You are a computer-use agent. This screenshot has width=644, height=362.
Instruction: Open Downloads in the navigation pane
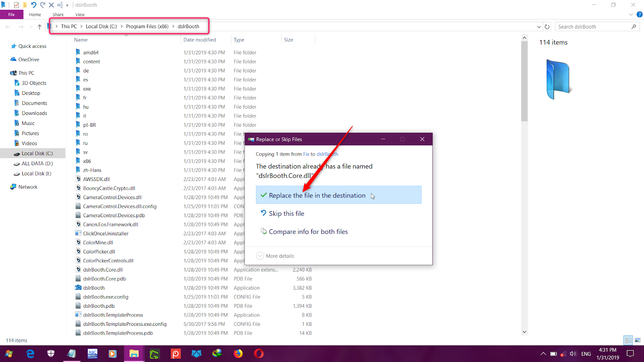click(34, 113)
